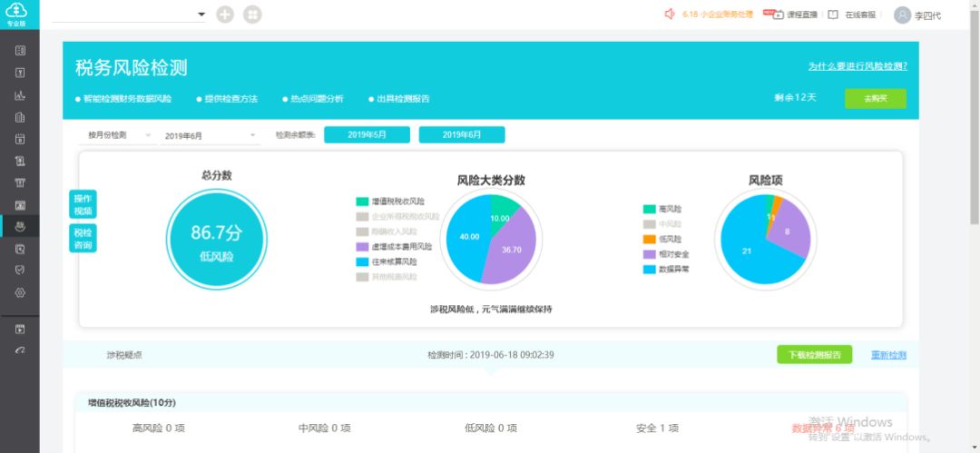980x453 pixels.
Task: Click the 在线客服 book icon
Action: tap(832, 15)
